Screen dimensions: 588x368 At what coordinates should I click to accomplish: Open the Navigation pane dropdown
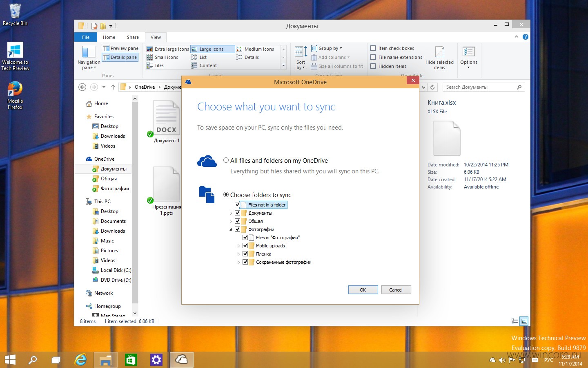(89, 58)
